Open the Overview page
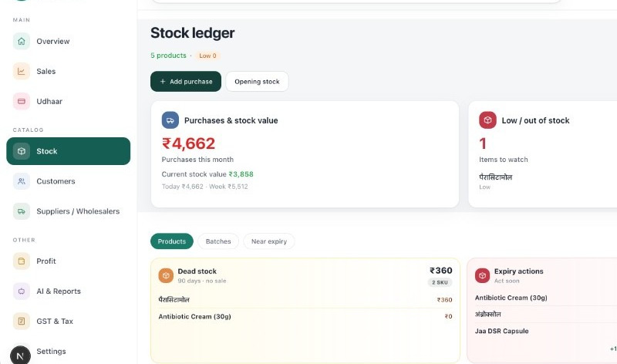Image resolution: width=617 pixels, height=364 pixels. click(69, 42)
